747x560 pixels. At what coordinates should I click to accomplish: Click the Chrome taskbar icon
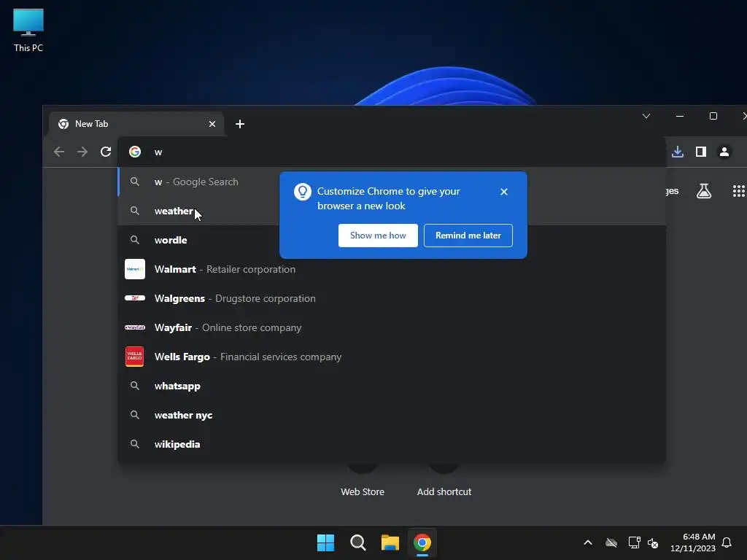click(422, 542)
